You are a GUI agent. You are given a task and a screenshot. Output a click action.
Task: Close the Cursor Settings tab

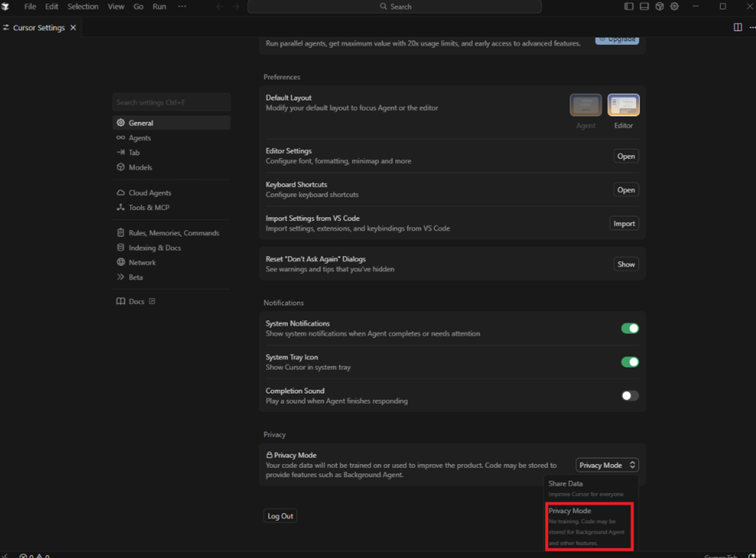73,28
